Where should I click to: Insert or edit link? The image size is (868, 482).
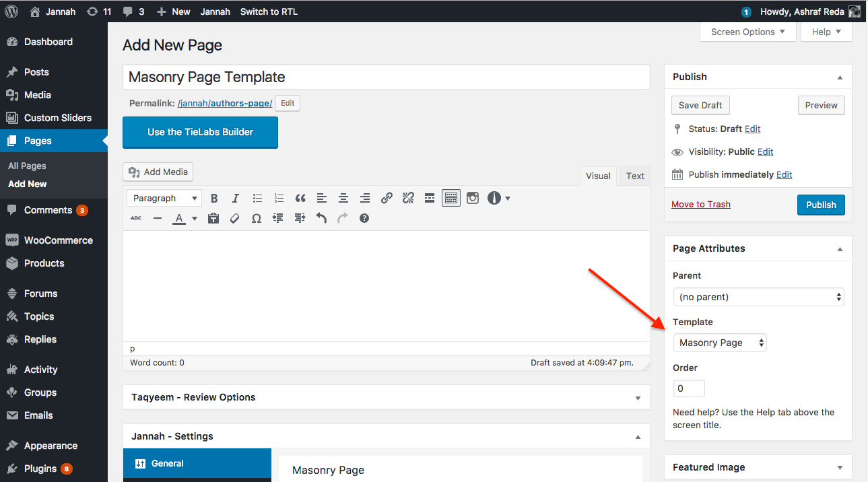(387, 198)
